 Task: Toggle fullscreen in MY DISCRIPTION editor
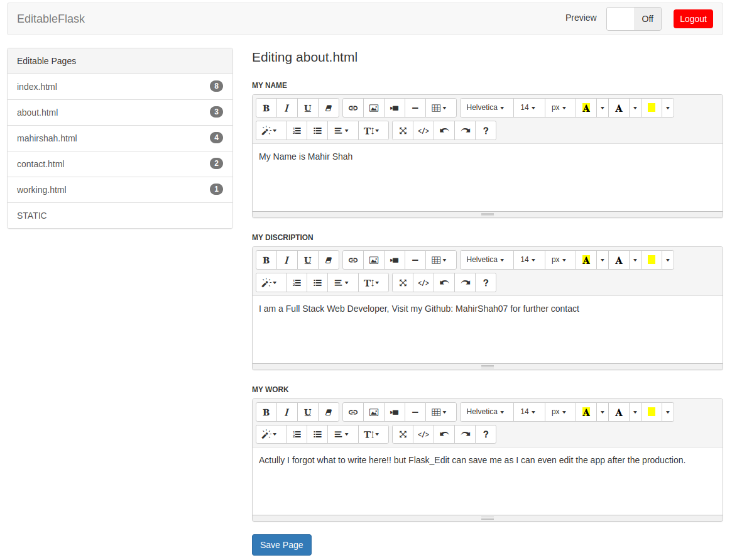(x=403, y=283)
